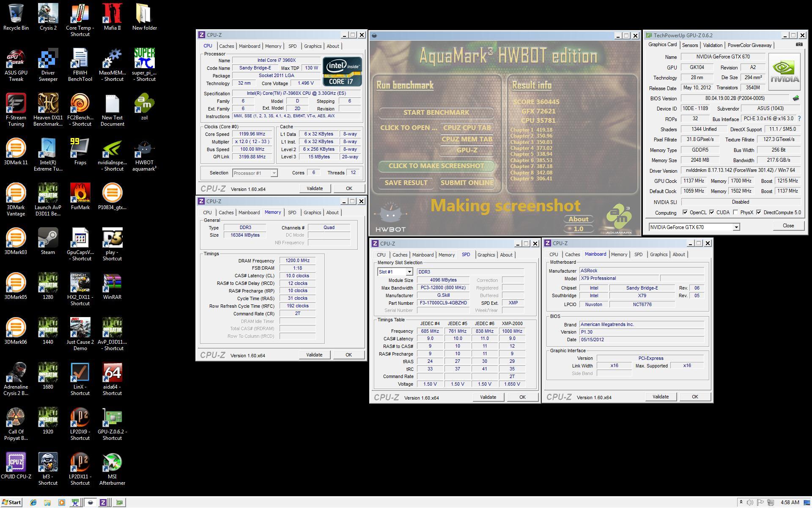Viewport: 812px width, 508px height.
Task: Click Validate in CPU-Z SPD window
Action: coord(488,397)
